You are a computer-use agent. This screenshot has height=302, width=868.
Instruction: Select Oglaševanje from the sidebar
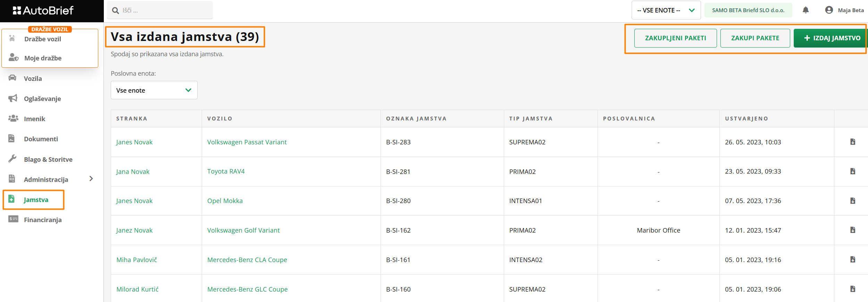click(42, 99)
